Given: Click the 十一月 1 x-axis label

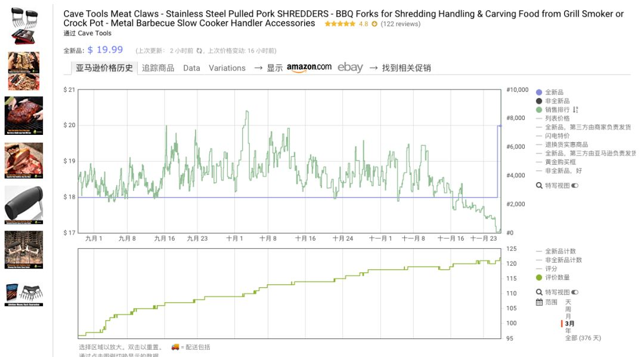Looking at the screenshot, I should 380,239.
